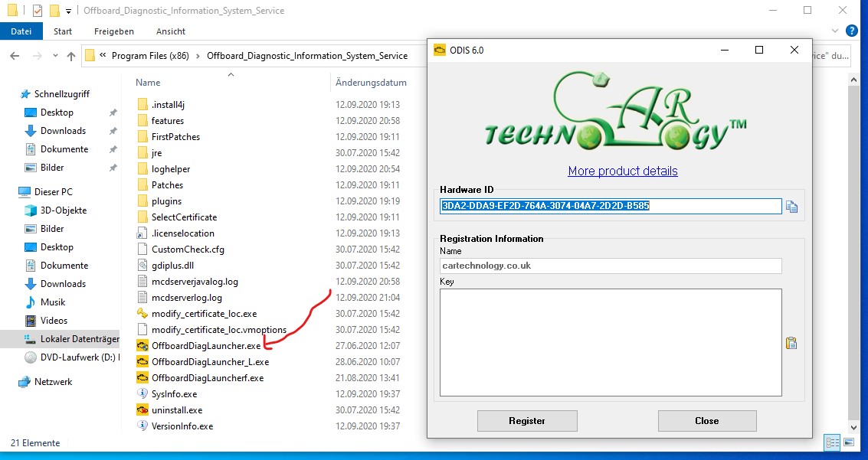Switch to the Freigeben ribbon tab
Viewport: 868px width, 460px height.
tap(113, 31)
